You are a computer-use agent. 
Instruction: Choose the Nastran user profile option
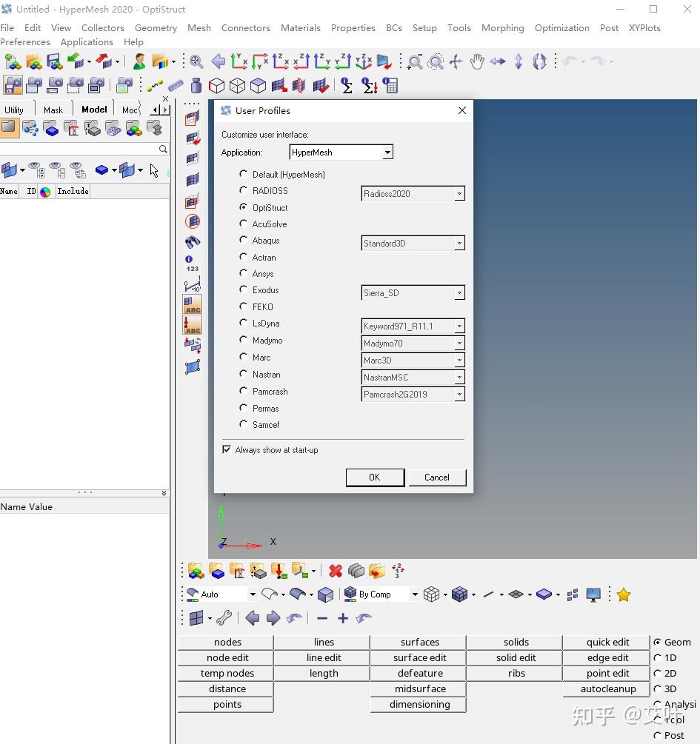coord(243,374)
